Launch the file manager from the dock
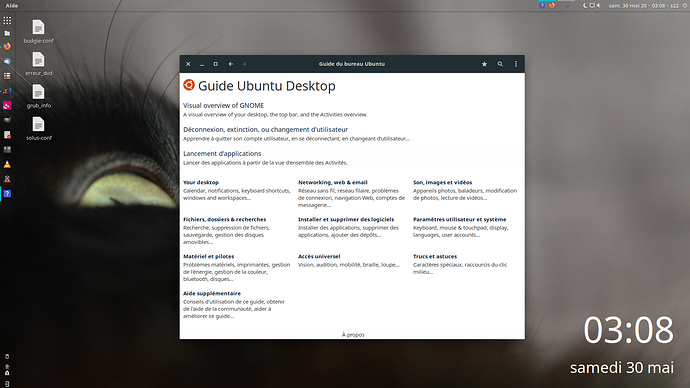This screenshot has height=388, width=690. 7,33
